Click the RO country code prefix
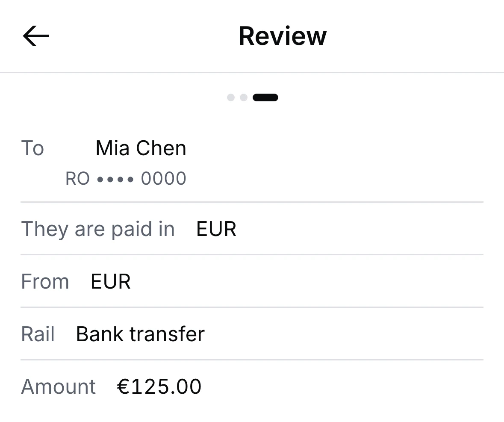Image resolution: width=504 pixels, height=422 pixels. pos(77,178)
